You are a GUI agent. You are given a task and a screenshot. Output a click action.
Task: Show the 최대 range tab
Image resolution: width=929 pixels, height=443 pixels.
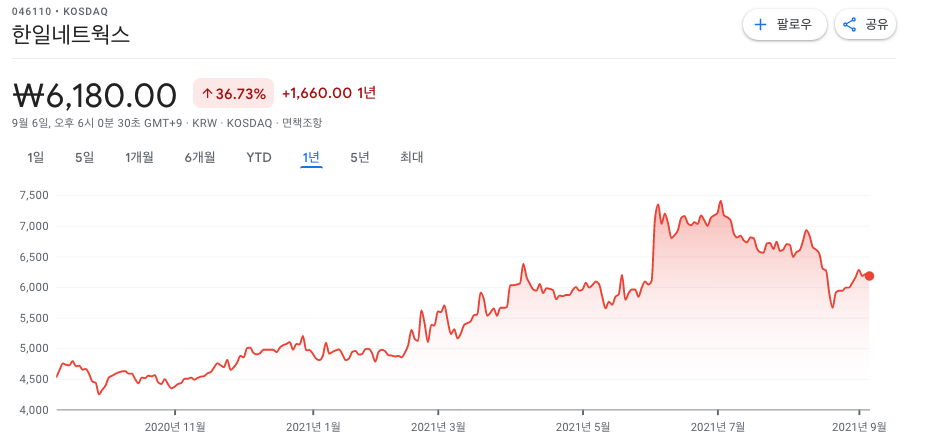(x=411, y=158)
